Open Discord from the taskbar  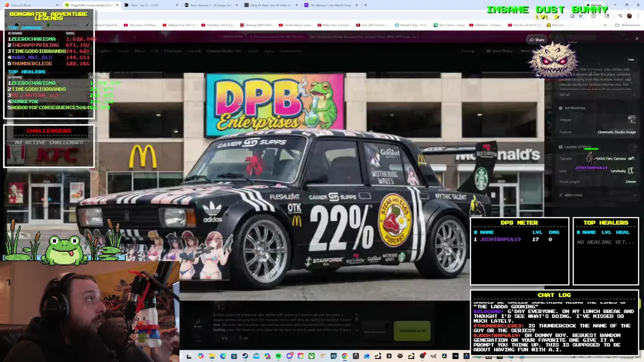[290, 356]
